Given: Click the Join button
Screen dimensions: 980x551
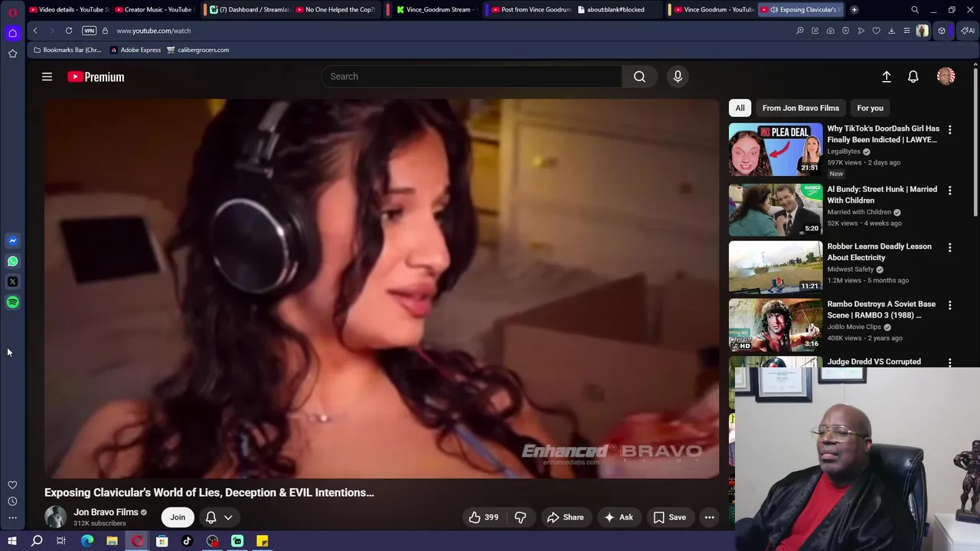Looking at the screenshot, I should point(178,517).
